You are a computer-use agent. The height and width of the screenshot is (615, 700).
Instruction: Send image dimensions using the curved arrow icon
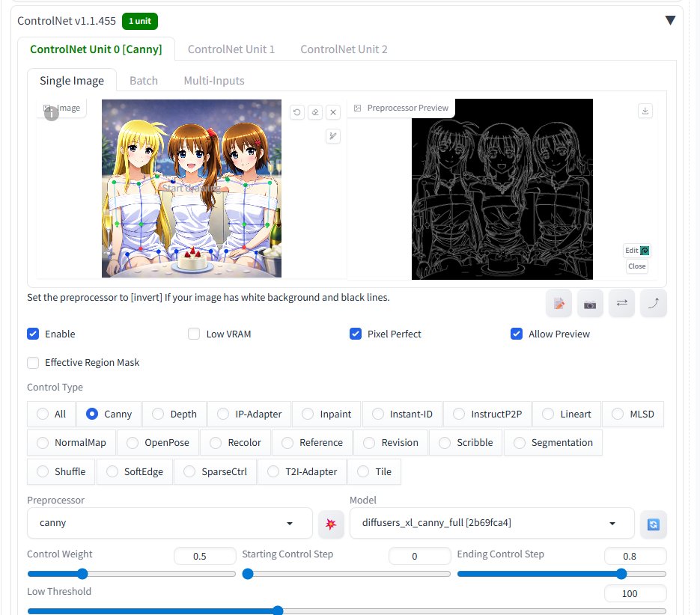click(x=653, y=303)
